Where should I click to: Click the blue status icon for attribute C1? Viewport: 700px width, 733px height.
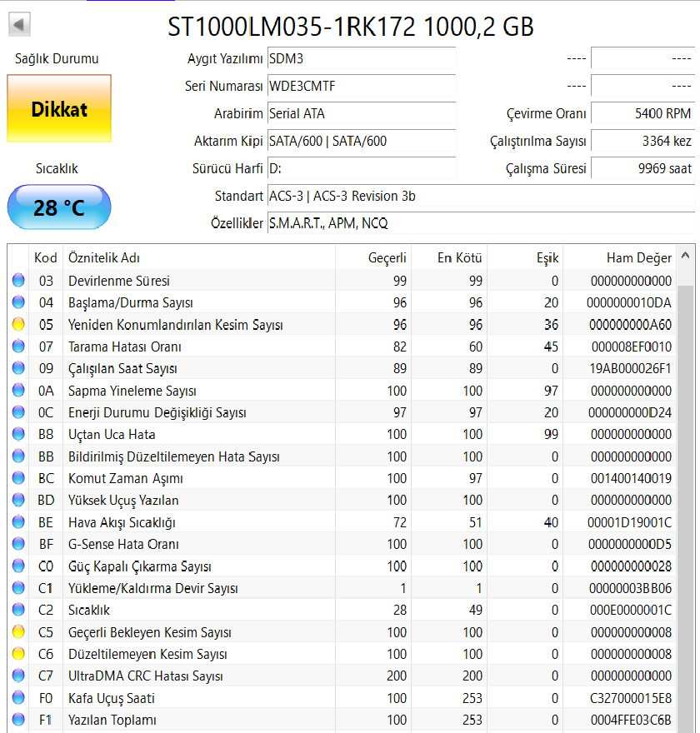(x=18, y=588)
